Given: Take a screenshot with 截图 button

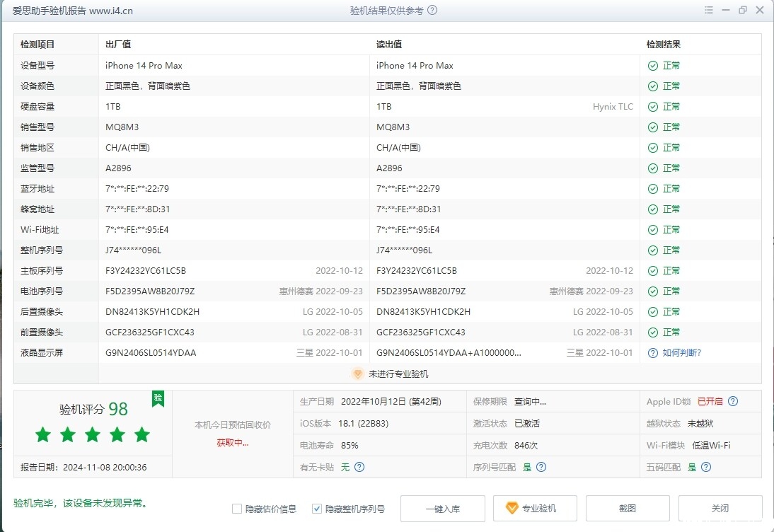Looking at the screenshot, I should (x=628, y=509).
